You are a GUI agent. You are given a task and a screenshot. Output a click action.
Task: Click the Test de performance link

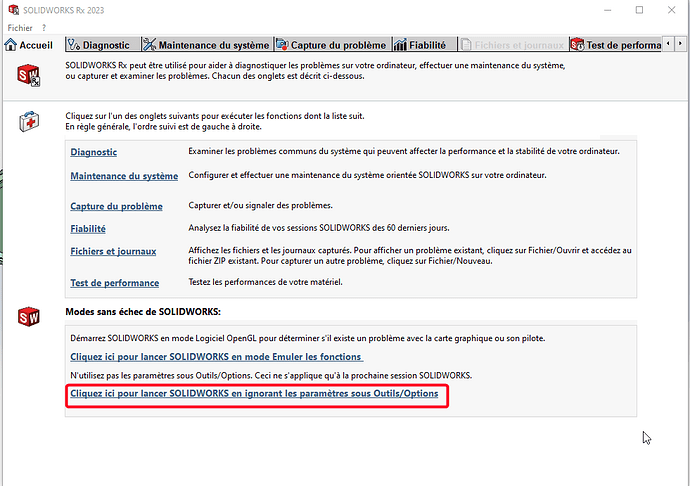tap(114, 283)
